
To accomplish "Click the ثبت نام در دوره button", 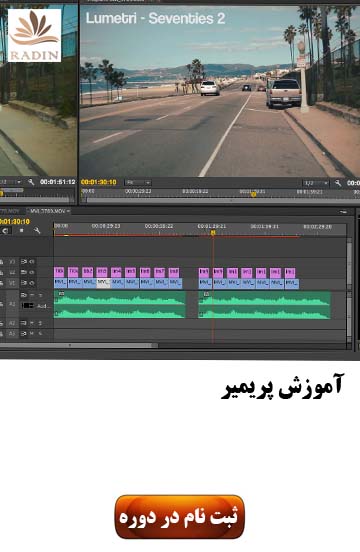I will pyautogui.click(x=179, y=517).
